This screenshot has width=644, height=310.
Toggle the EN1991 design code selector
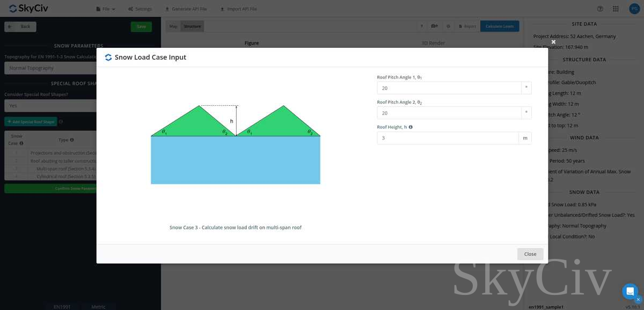[x=62, y=306]
